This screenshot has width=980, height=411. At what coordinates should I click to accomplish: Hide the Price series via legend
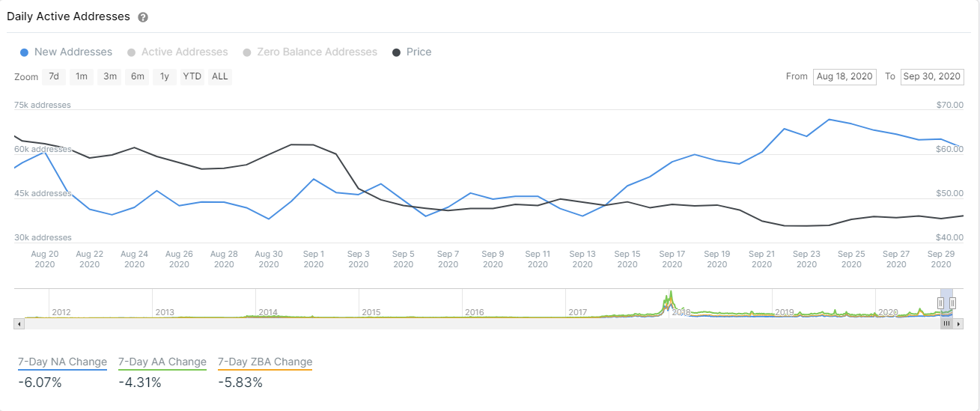(412, 52)
